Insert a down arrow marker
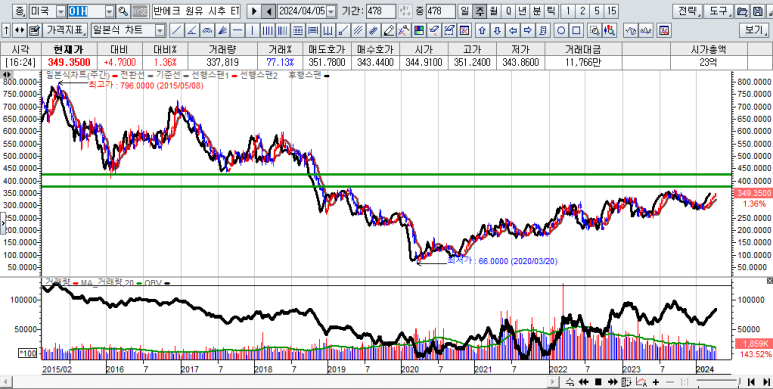 point(497,31)
